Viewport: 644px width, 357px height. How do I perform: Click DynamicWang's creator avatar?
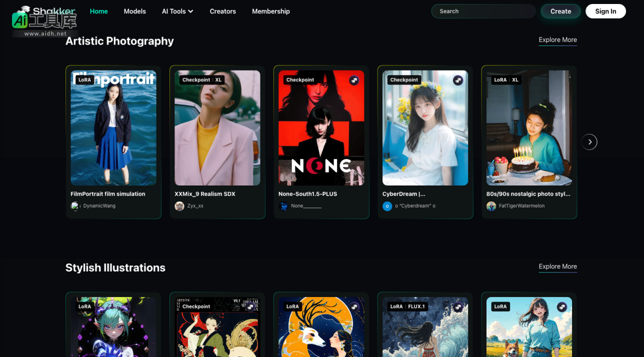pos(75,206)
